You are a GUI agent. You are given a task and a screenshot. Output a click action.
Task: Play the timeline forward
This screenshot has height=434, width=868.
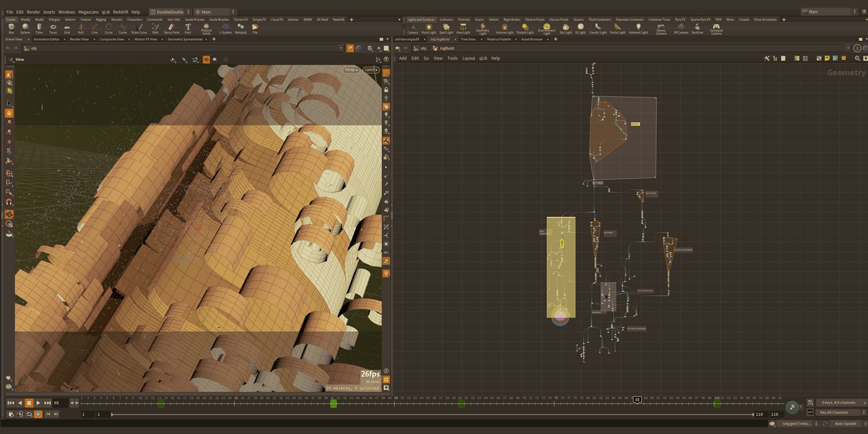coord(38,403)
